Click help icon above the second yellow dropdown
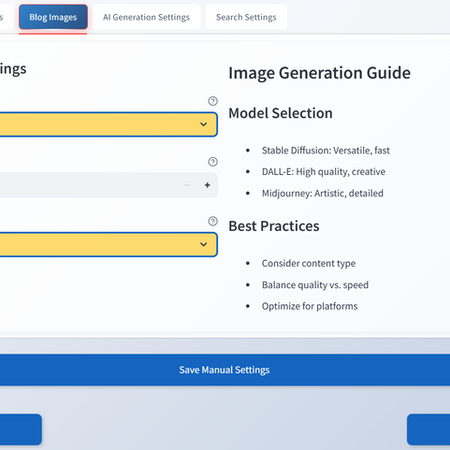The width and height of the screenshot is (450, 450). pyautogui.click(x=213, y=221)
